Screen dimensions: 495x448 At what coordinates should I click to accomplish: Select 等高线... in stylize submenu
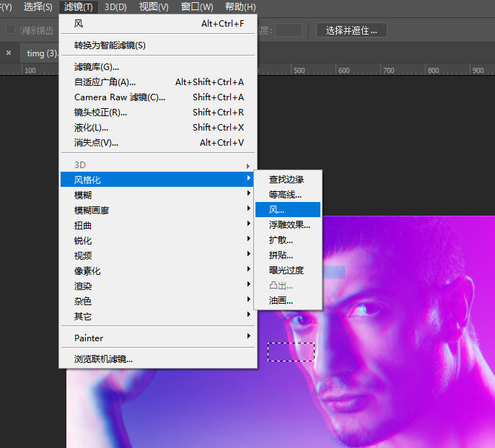288,195
